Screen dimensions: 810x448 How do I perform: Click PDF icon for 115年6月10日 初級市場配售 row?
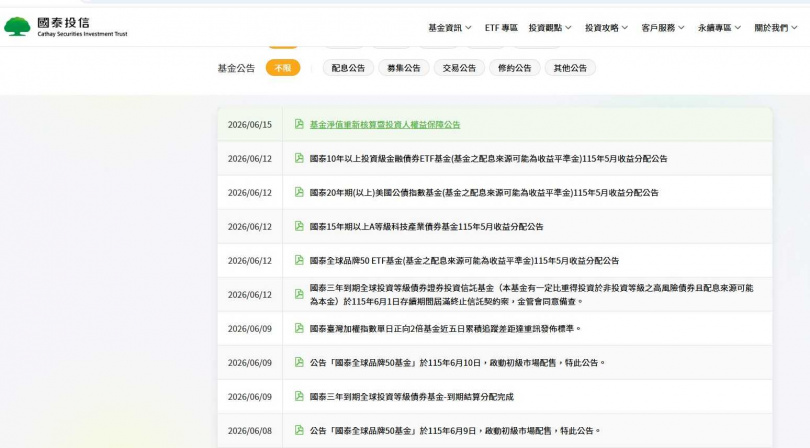(x=299, y=362)
